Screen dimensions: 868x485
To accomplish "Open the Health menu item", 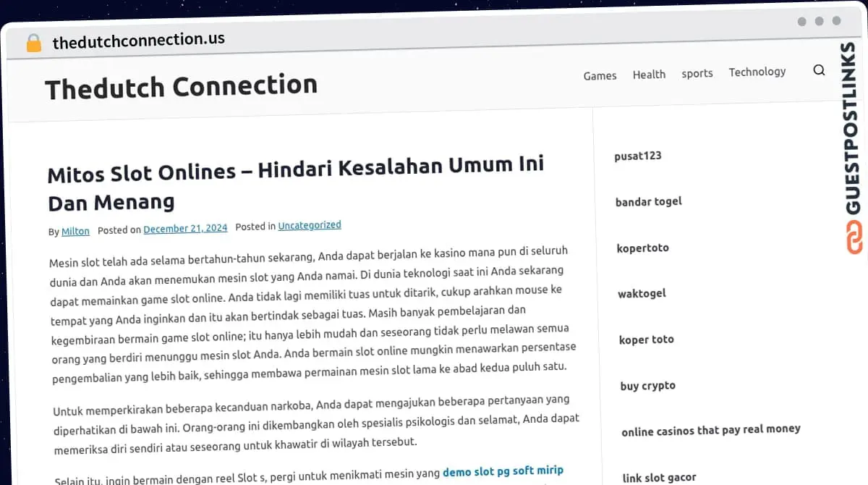I will [649, 75].
